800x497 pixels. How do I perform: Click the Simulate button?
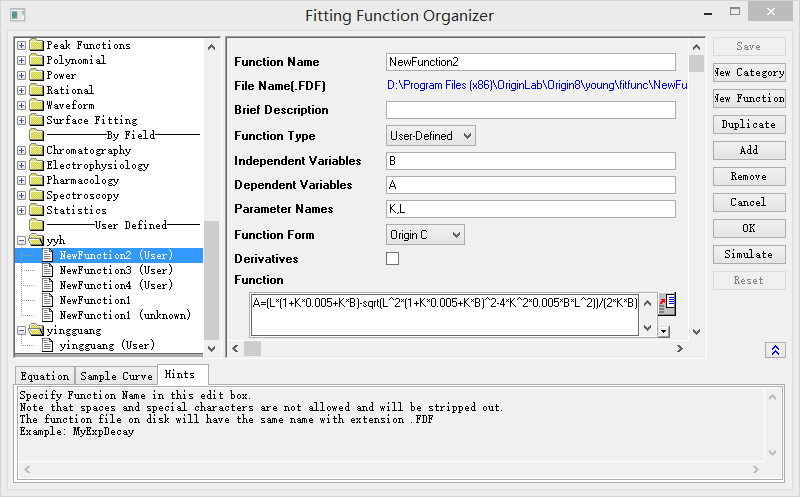748,254
